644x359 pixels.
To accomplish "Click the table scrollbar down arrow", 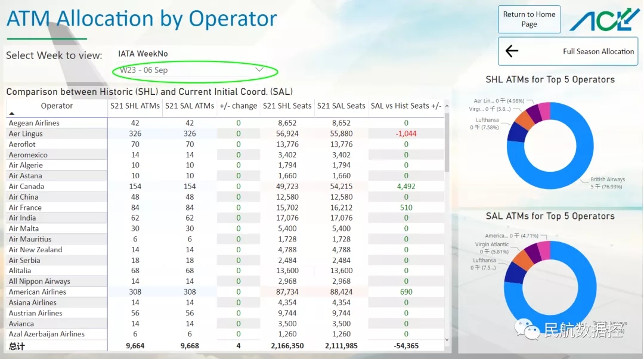I will click(x=447, y=340).
